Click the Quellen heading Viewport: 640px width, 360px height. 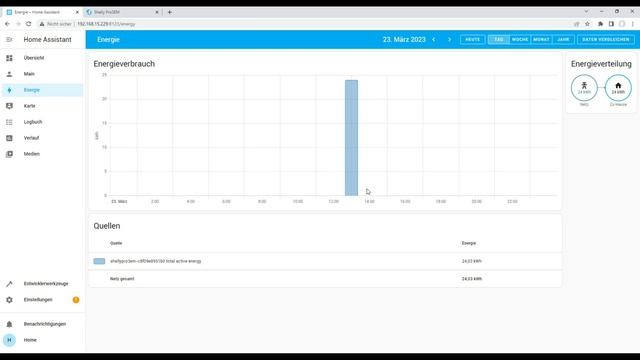pyautogui.click(x=107, y=226)
